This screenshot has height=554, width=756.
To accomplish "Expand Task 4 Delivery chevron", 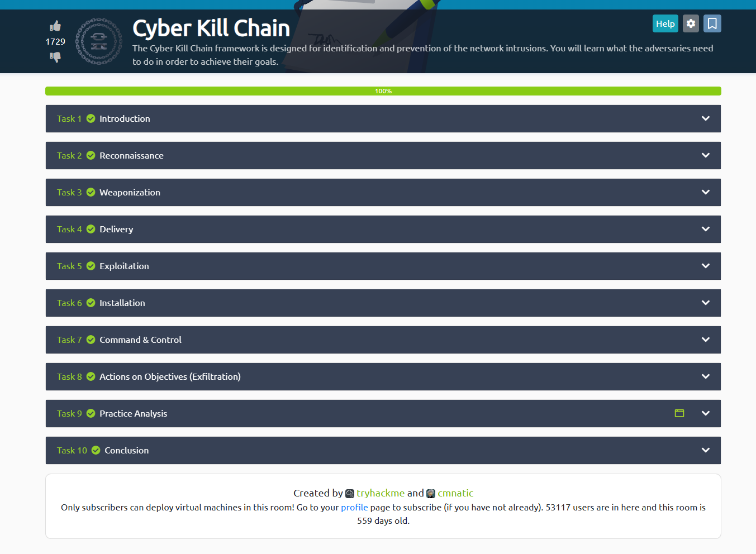I will click(x=706, y=229).
